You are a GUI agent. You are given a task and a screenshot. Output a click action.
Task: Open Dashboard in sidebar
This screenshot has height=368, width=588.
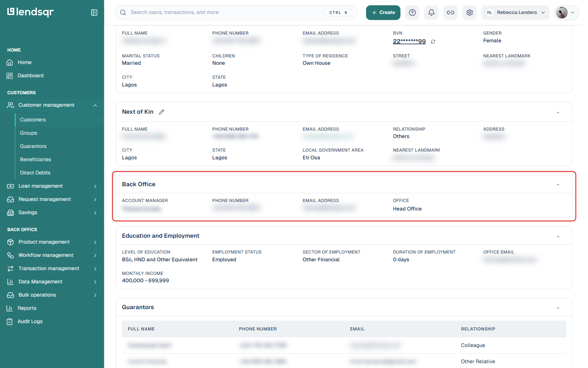(x=31, y=76)
